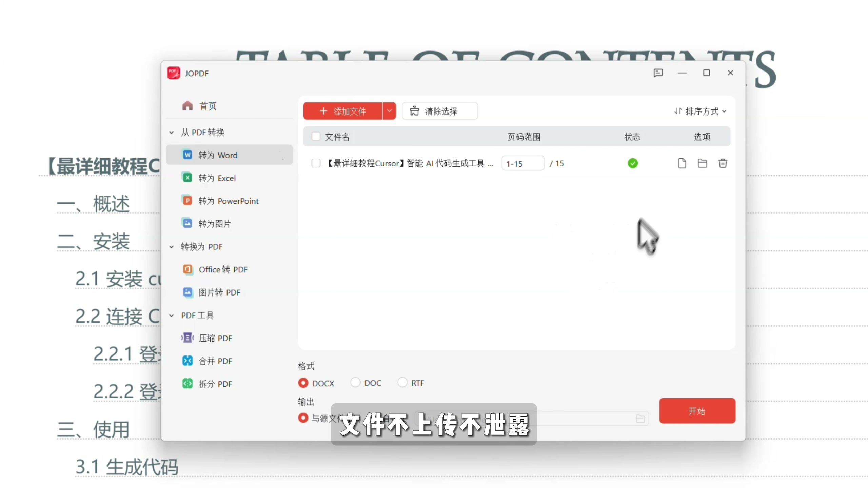The image size is (868, 488).
Task: Click the 图片转 PDF icon
Action: pos(188,292)
